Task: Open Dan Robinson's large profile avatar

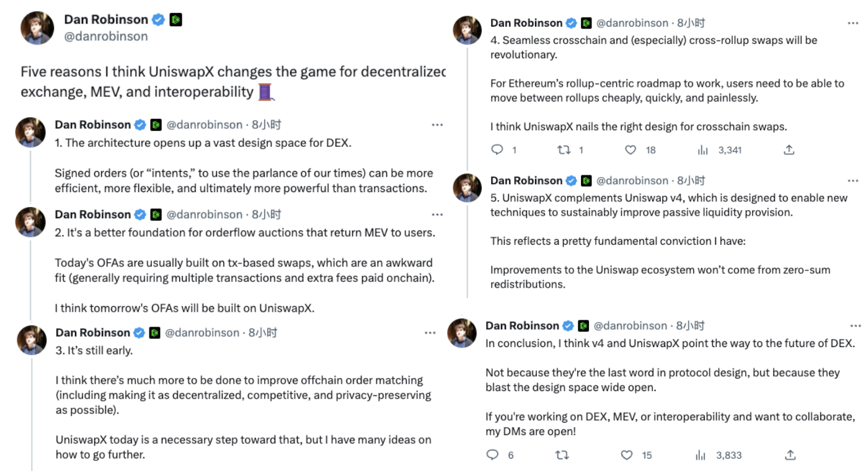Action: (x=37, y=28)
